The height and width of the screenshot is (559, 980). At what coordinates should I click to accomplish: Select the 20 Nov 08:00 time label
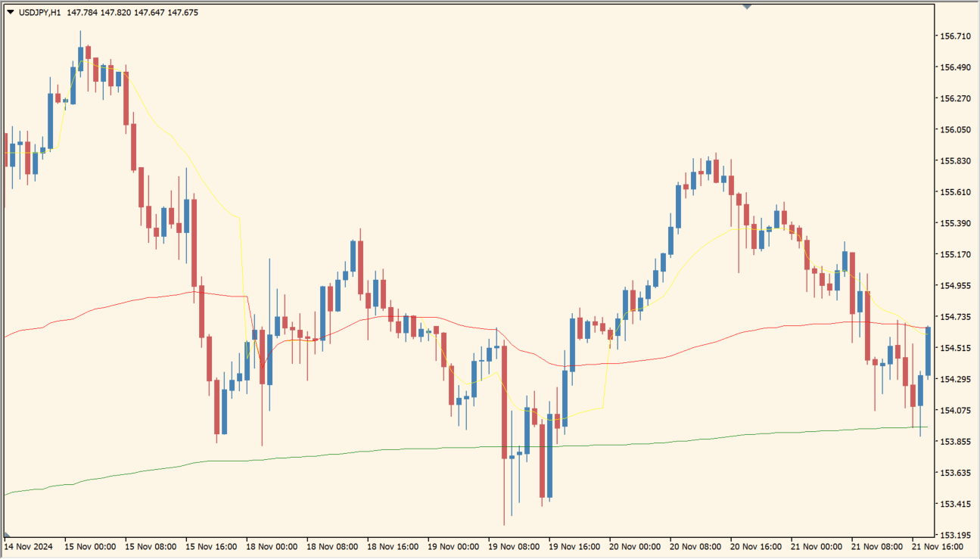tap(695, 546)
